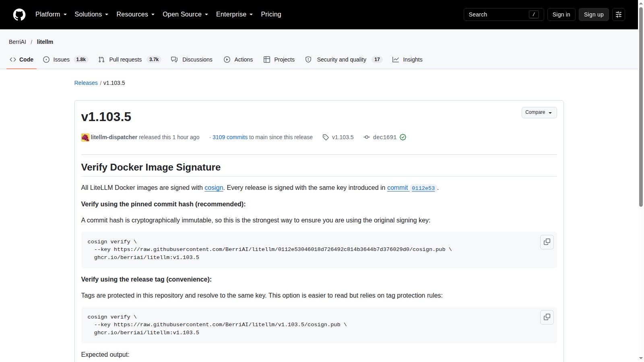Image resolution: width=644 pixels, height=362 pixels.
Task: Go back to Releases breadcrumb
Action: 86,83
